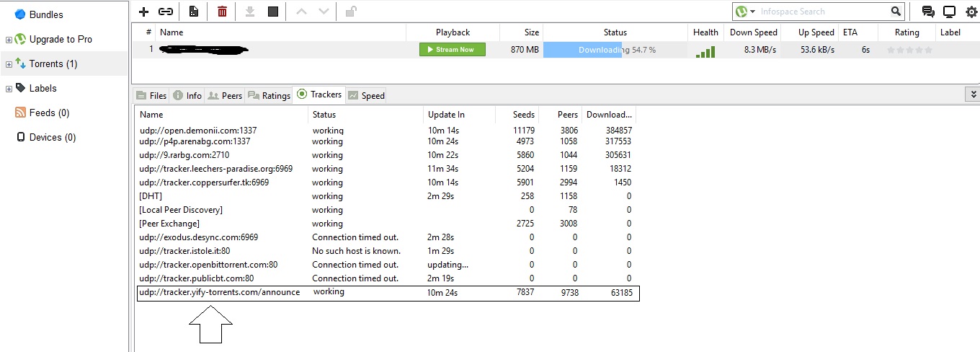Stop the torrent with the square icon
The width and height of the screenshot is (980, 352).
pos(272,12)
